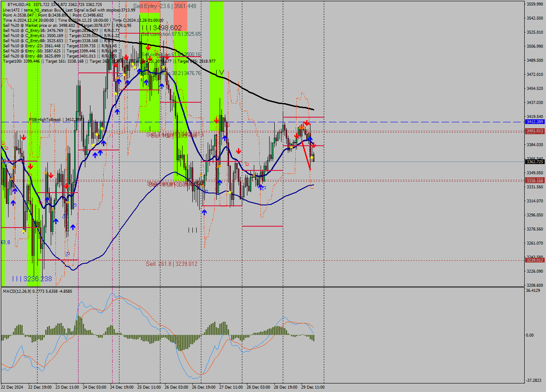The width and height of the screenshot is (546, 392).
Task: Click the '28 Dec 19:00' time axis label
Action: 285,387
